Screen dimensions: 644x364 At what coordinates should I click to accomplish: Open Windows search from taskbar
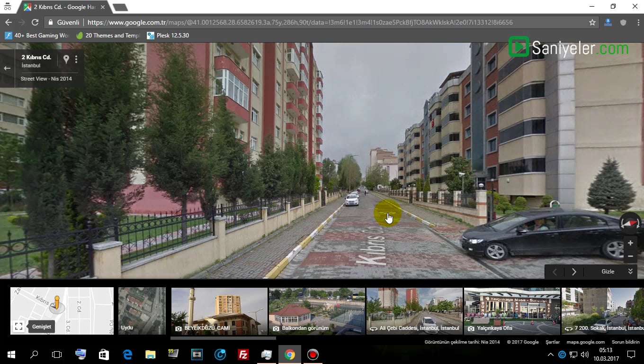34,354
